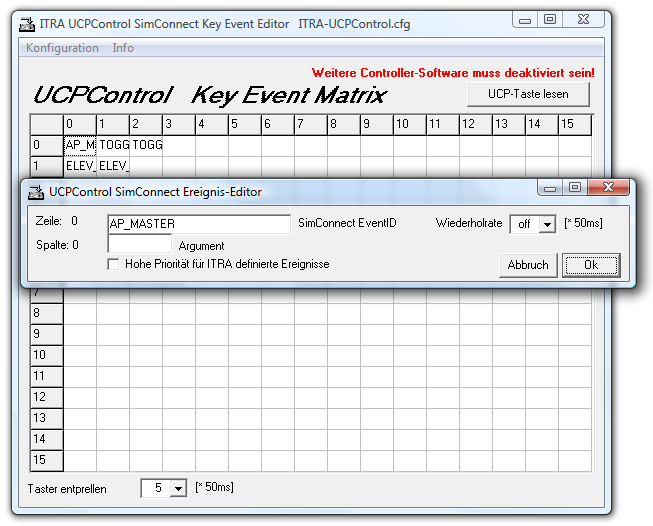Enable Hohe Priorität für ITRA definierte Ereignisse
Viewport: 653px width, 526px height.
(x=114, y=264)
